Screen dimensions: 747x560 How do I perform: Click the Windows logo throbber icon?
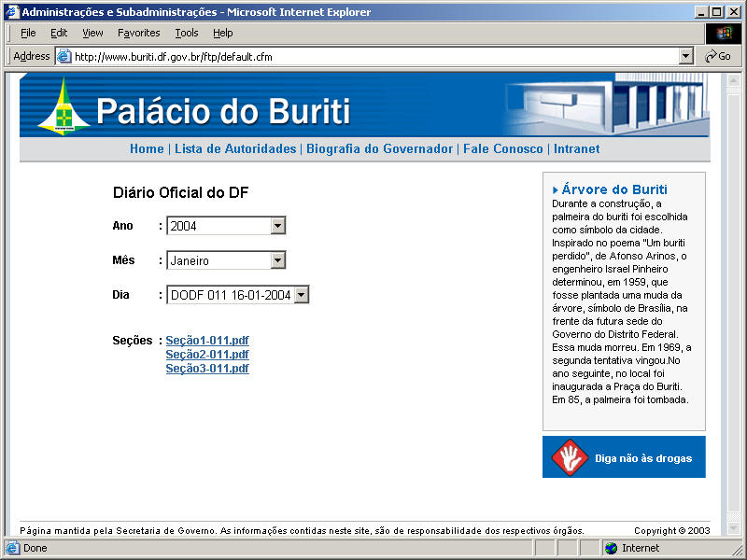(723, 33)
